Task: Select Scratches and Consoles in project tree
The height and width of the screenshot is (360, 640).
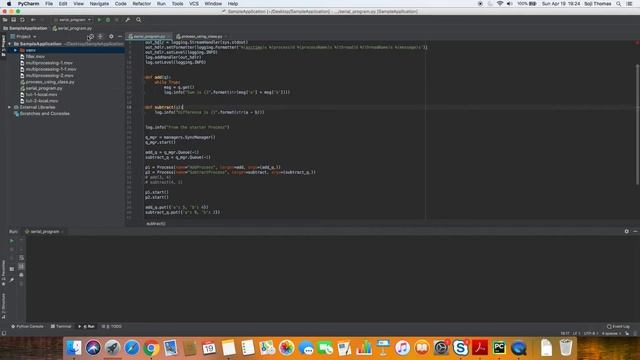Action: [44, 113]
